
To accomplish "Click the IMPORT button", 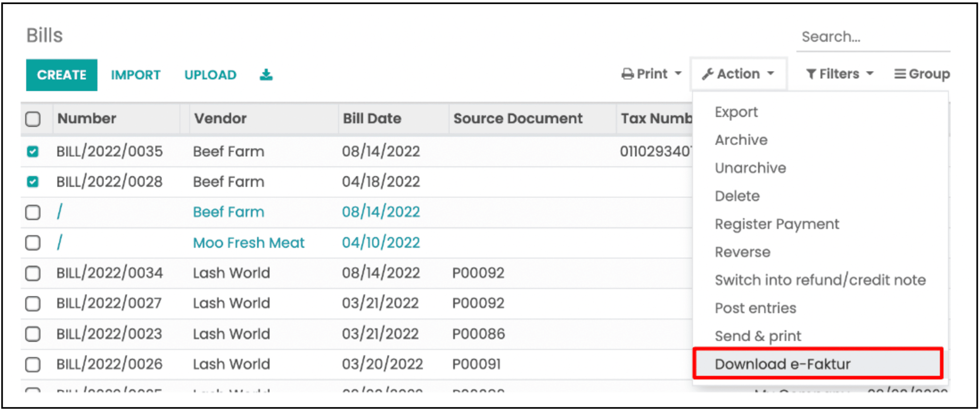I will tap(135, 75).
